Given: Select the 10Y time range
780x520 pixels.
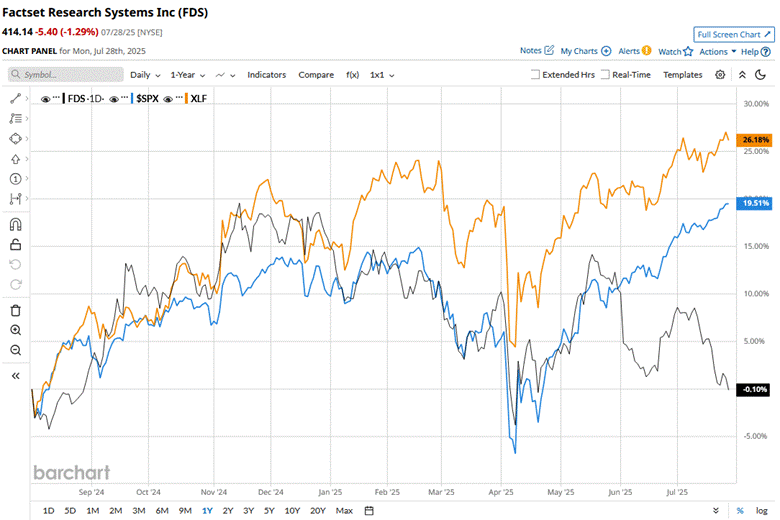Looking at the screenshot, I should pos(292,511).
